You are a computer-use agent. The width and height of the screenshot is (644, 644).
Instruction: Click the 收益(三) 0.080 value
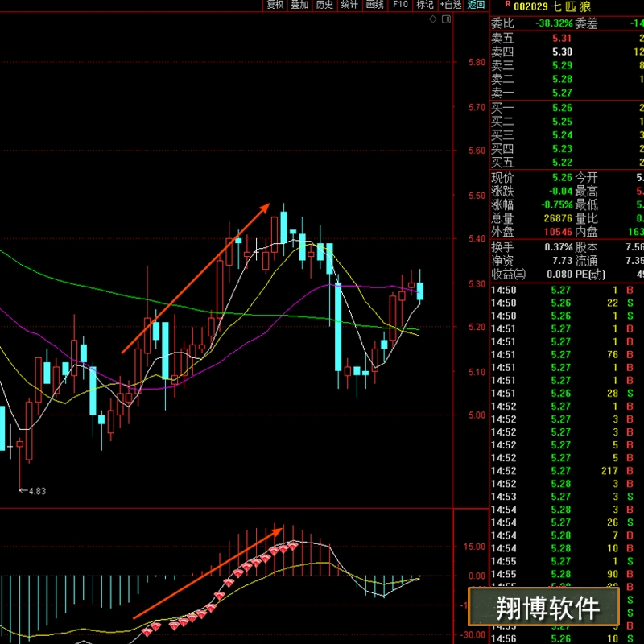[x=559, y=275]
